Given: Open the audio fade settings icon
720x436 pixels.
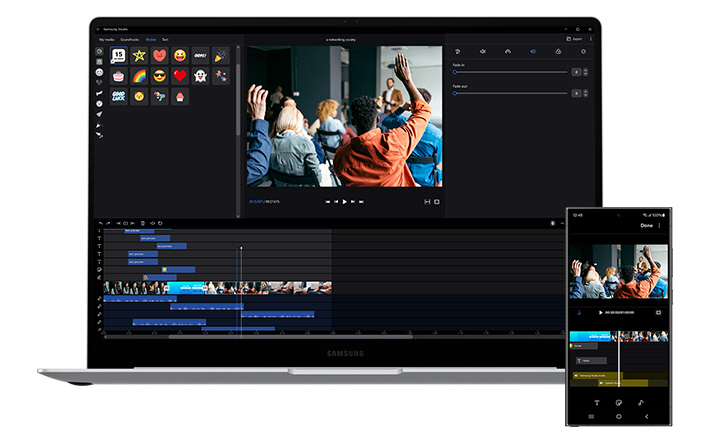Looking at the screenshot, I should coord(533,51).
